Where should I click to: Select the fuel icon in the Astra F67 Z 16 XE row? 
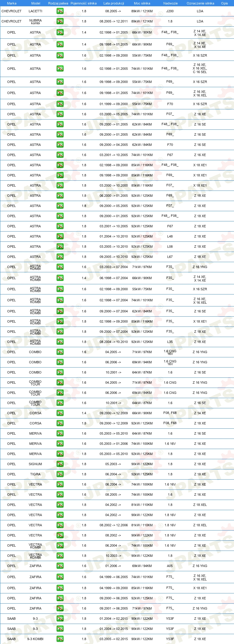60,155
